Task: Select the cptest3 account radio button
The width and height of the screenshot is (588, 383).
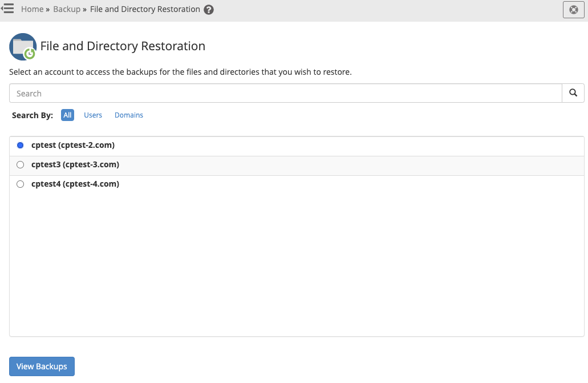Action: [21, 165]
